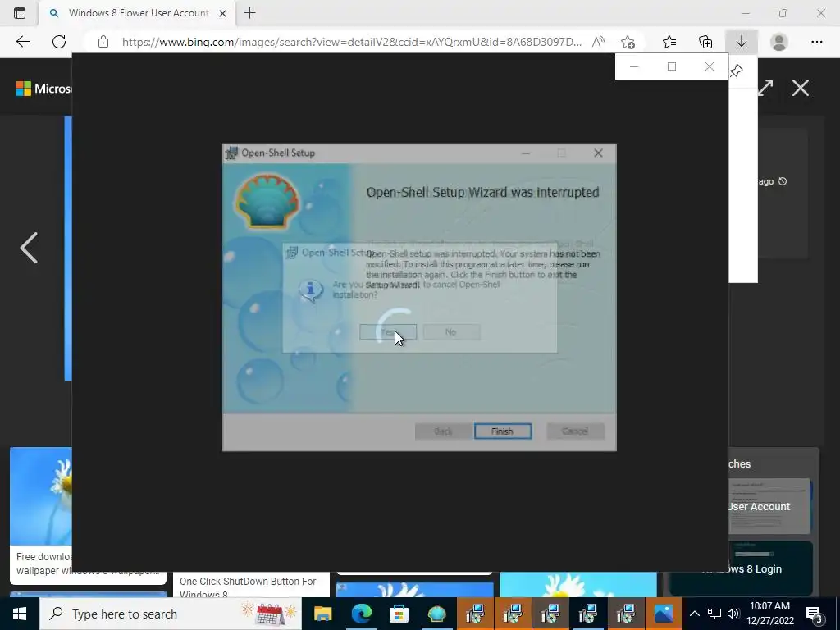Open Edge Settings and more menu
Viewport: 840px width, 630px height.
pyautogui.click(x=816, y=42)
